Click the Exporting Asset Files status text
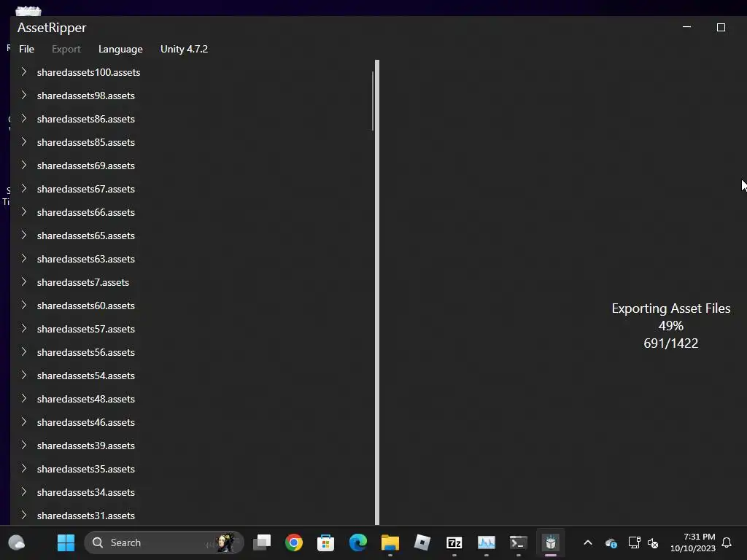747x560 pixels. click(x=671, y=308)
